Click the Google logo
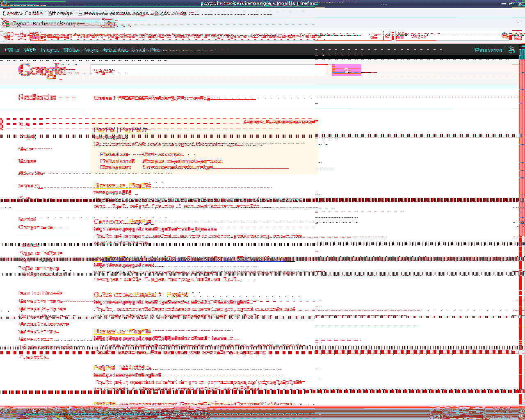The height and width of the screenshot is (420, 525). 42,71
